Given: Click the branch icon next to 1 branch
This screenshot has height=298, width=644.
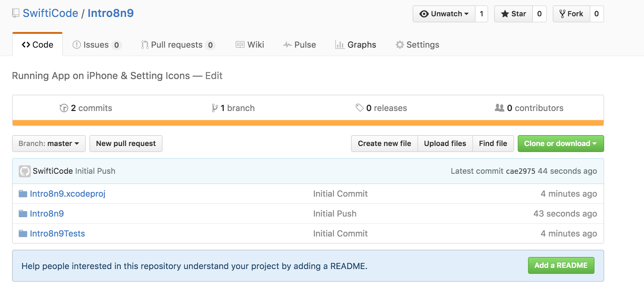Looking at the screenshot, I should pos(215,108).
